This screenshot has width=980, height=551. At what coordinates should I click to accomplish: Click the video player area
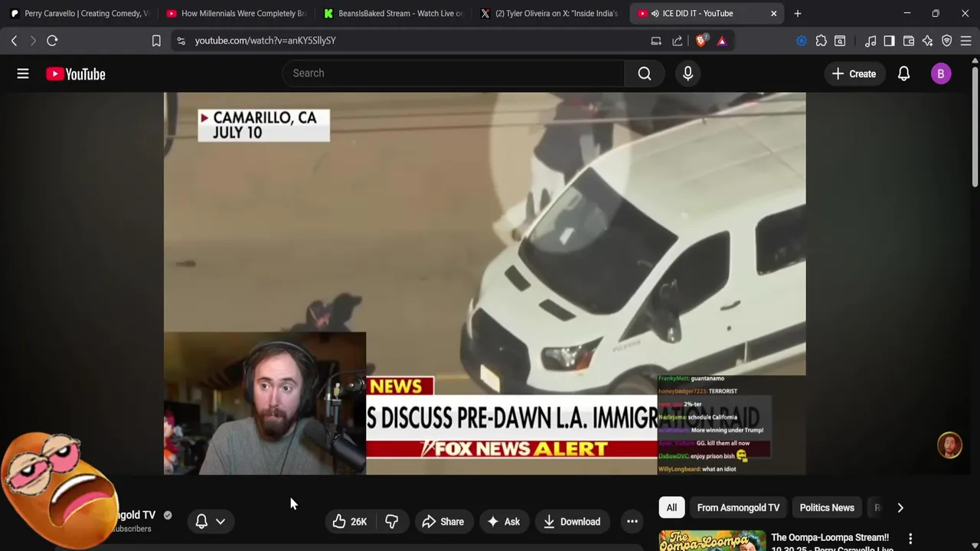click(485, 283)
